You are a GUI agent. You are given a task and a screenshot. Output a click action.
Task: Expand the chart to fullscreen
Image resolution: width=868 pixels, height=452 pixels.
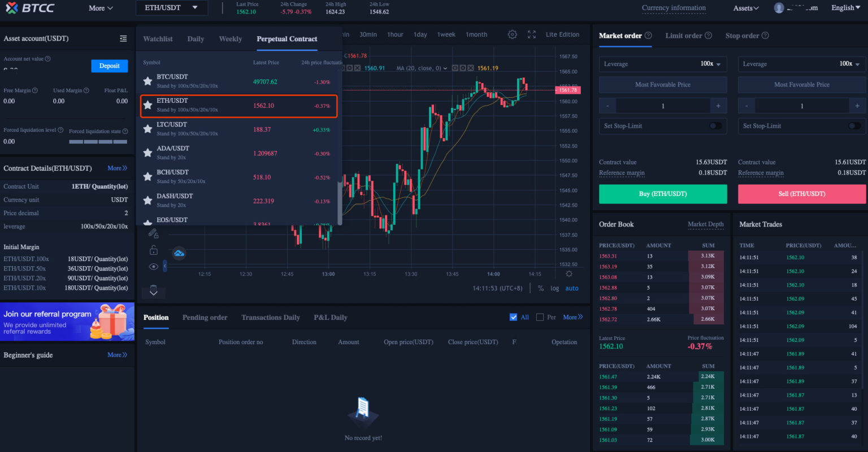pos(531,34)
